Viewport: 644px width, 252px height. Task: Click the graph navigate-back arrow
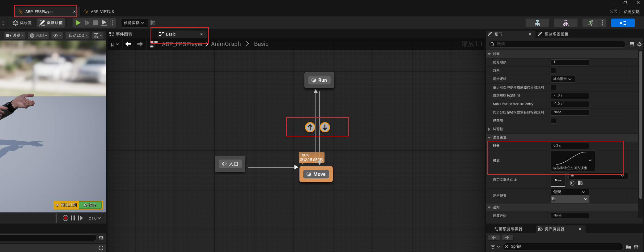point(128,44)
